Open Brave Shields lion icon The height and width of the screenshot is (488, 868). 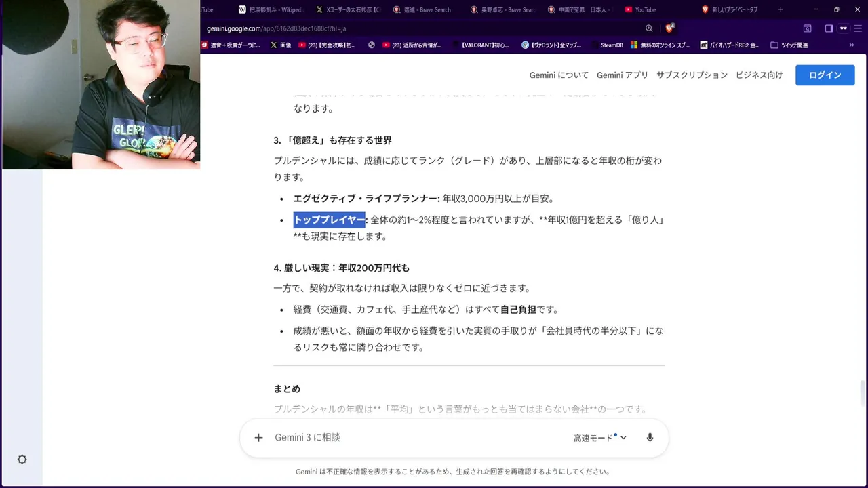669,28
